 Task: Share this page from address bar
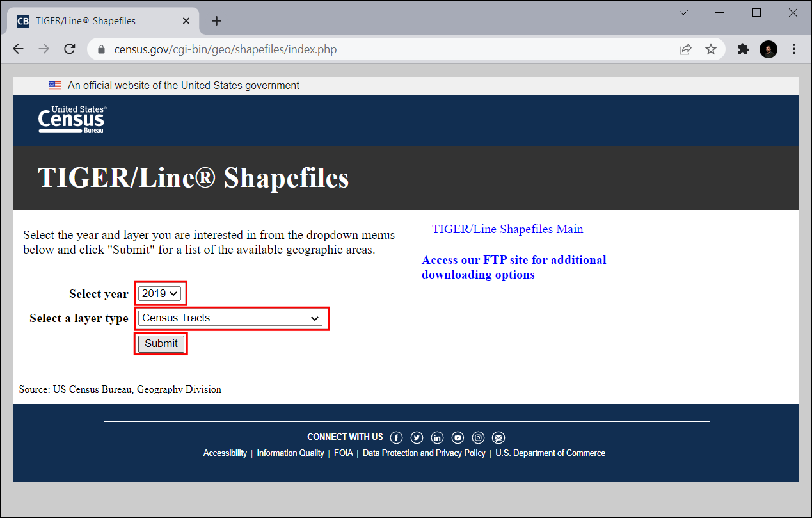[x=685, y=49]
